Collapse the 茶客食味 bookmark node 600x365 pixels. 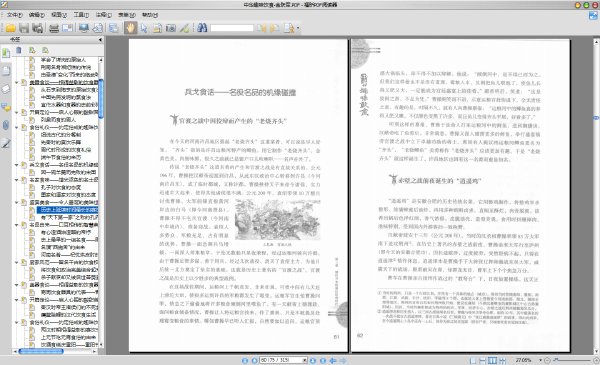(17, 180)
